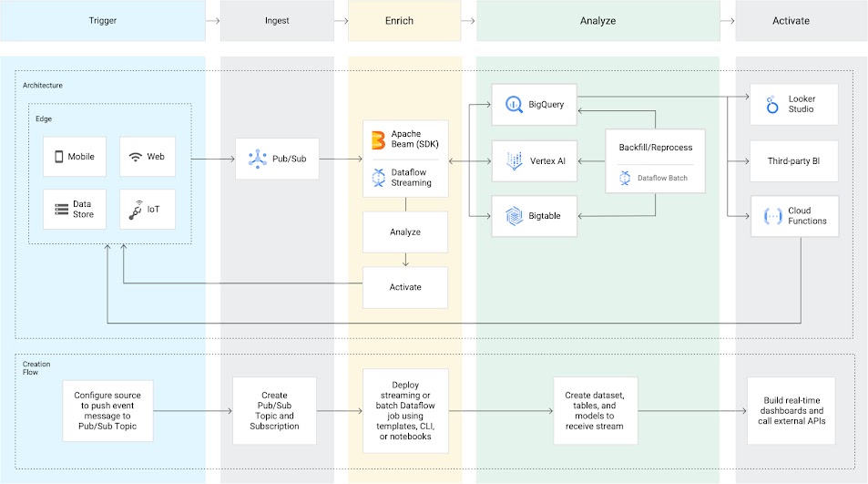Click the Configure source to push event step

pyautogui.click(x=107, y=411)
